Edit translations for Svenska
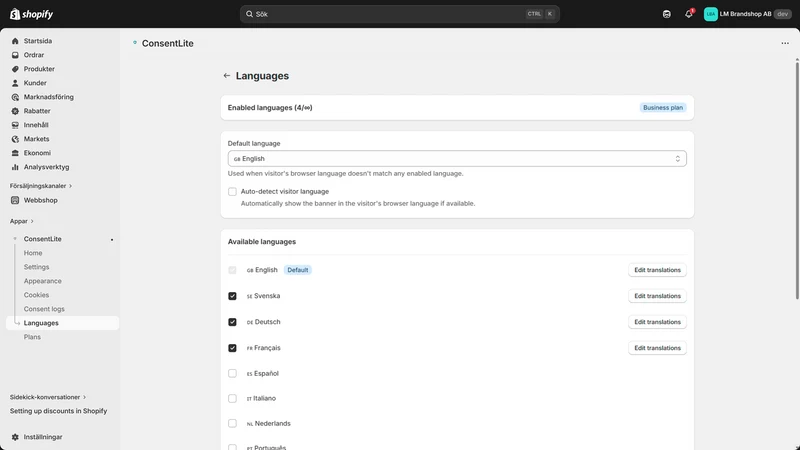Image resolution: width=800 pixels, height=450 pixels. (657, 296)
